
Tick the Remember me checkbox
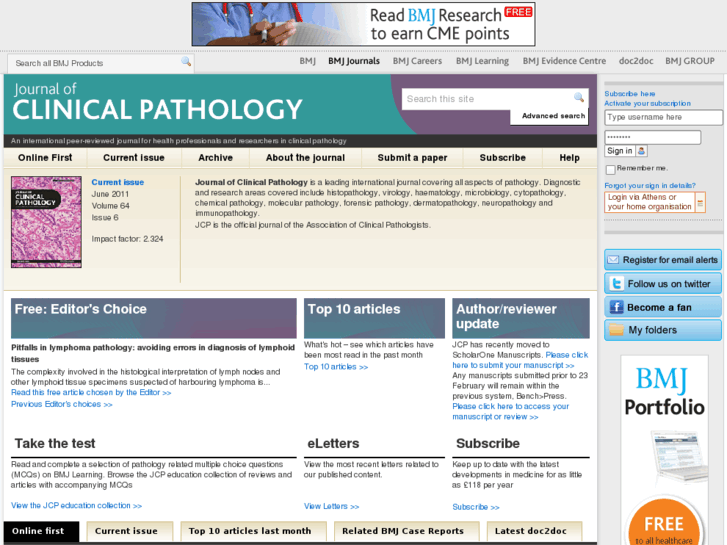(610, 169)
